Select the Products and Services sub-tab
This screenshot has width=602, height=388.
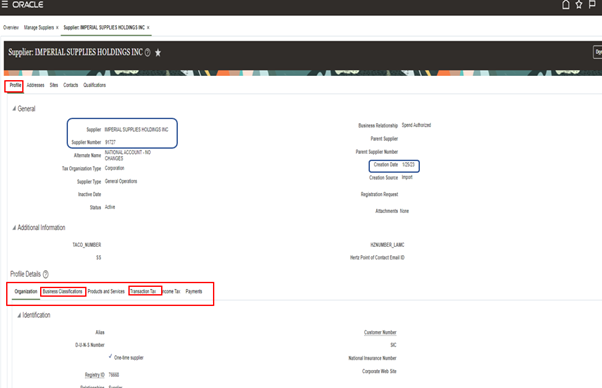tap(106, 292)
